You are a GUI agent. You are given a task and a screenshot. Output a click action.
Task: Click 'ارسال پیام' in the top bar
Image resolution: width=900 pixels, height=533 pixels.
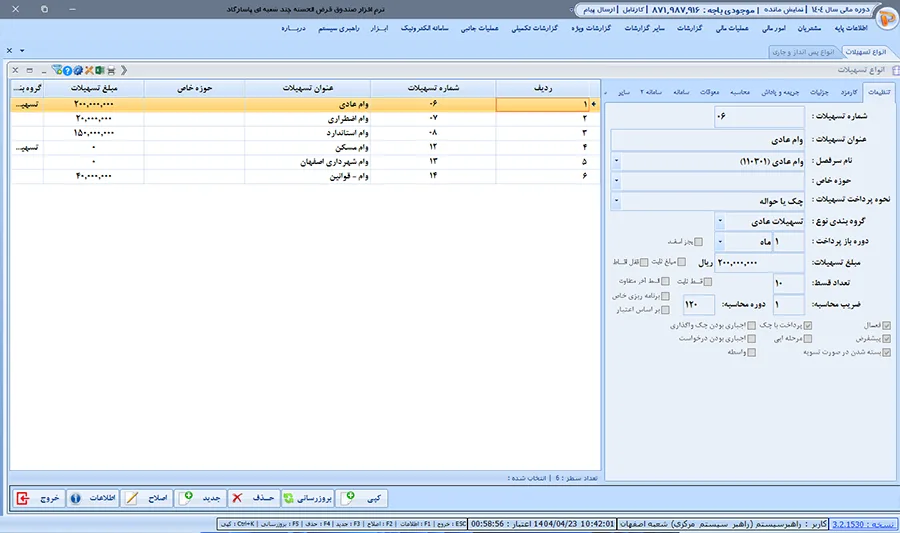coord(599,10)
